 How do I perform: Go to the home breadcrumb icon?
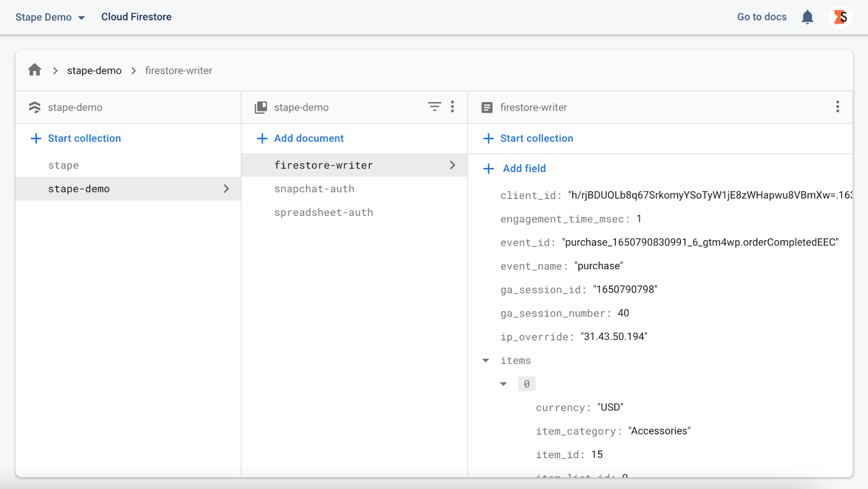(35, 70)
